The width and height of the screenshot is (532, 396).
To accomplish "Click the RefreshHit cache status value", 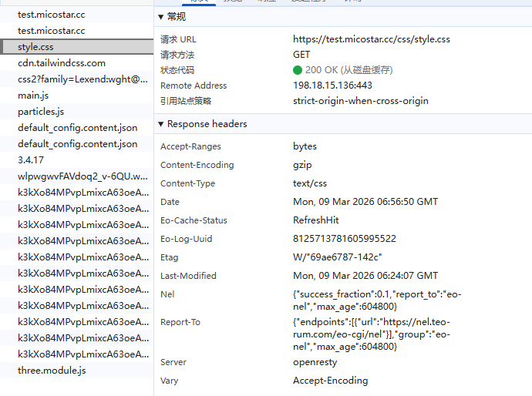I will (315, 220).
